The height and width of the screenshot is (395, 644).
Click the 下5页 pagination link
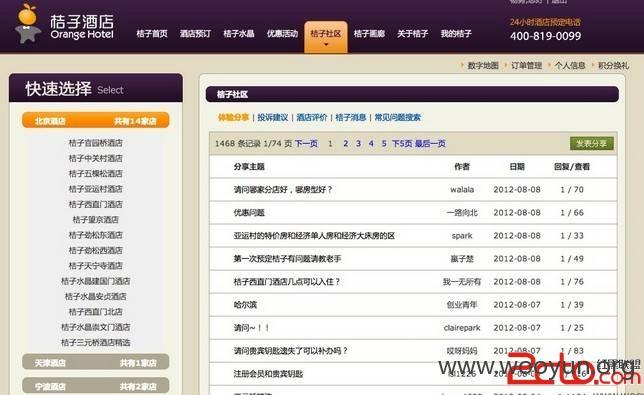click(x=402, y=143)
